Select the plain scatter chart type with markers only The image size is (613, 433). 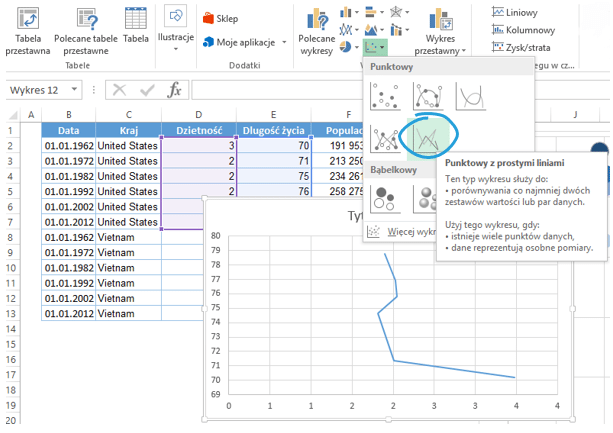pos(386,96)
